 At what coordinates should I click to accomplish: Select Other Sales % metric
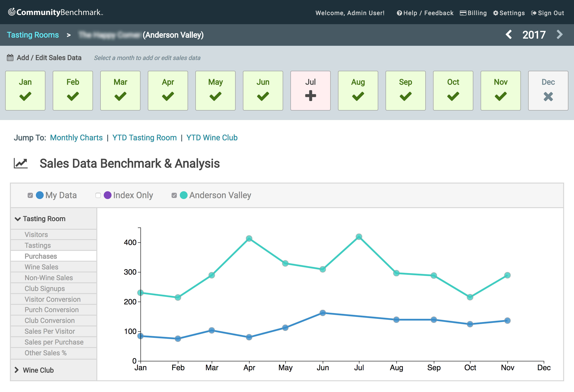tap(54, 353)
